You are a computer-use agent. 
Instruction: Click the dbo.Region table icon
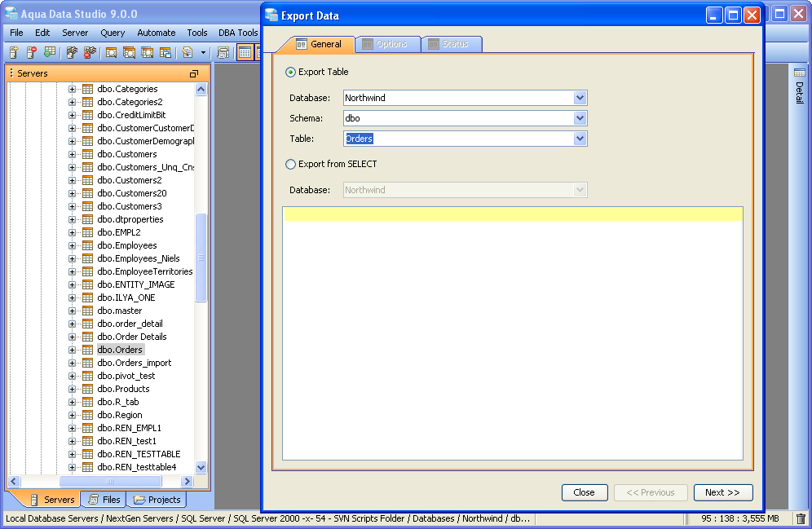coord(87,415)
